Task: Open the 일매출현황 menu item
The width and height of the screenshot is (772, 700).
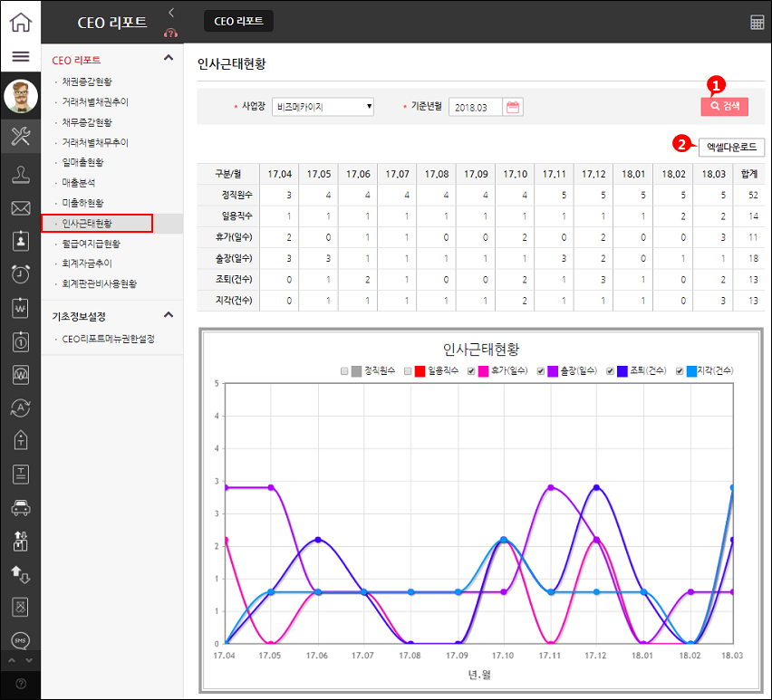Action: click(x=82, y=162)
